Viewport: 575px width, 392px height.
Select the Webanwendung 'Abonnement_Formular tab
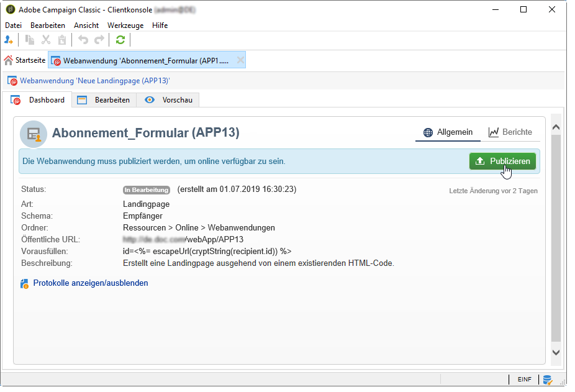pyautogui.click(x=146, y=60)
